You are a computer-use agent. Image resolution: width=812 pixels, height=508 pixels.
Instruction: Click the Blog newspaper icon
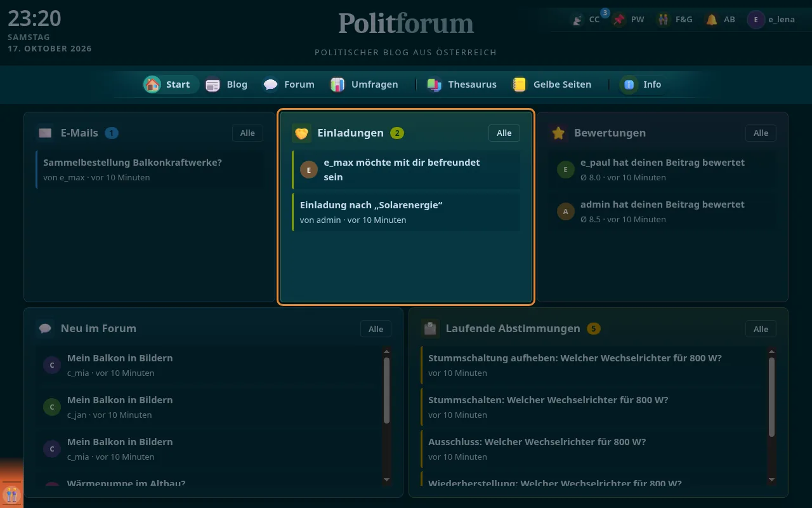pos(213,84)
